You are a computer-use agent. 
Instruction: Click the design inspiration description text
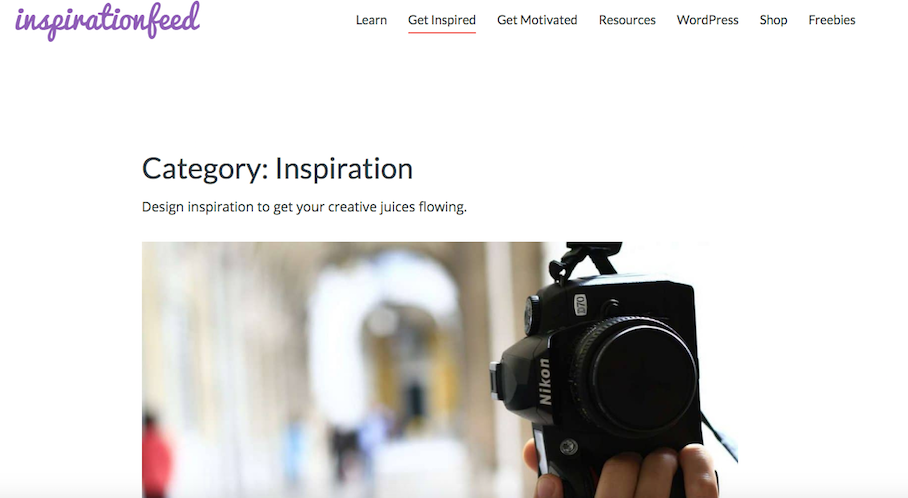(x=304, y=207)
